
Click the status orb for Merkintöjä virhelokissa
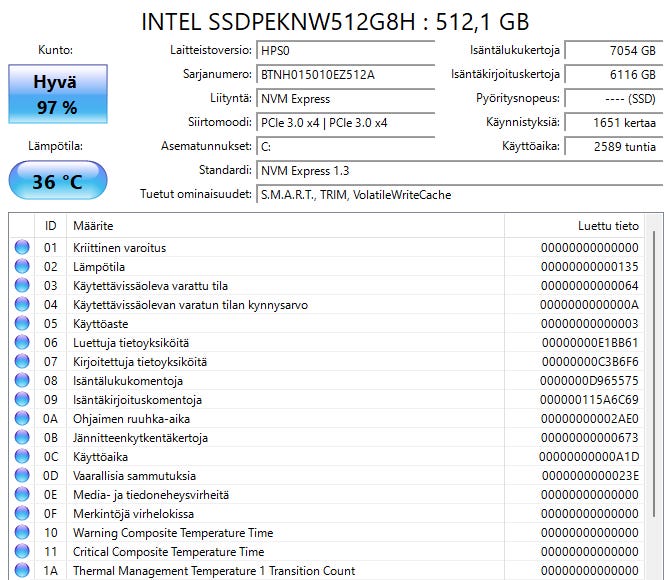click(x=22, y=514)
